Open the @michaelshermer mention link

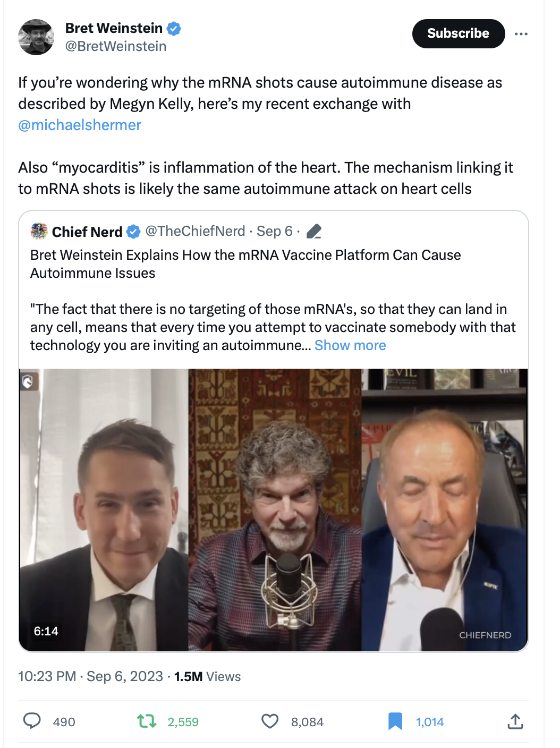coord(80,125)
